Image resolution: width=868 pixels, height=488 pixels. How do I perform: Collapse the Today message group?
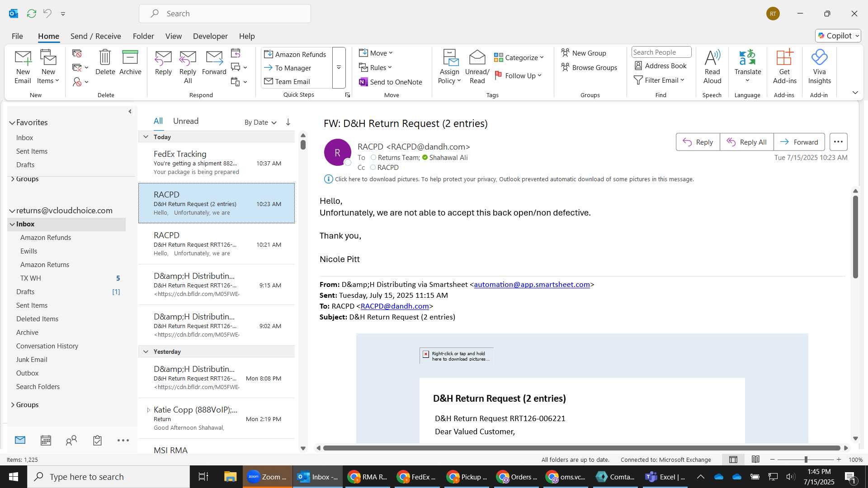click(x=146, y=137)
